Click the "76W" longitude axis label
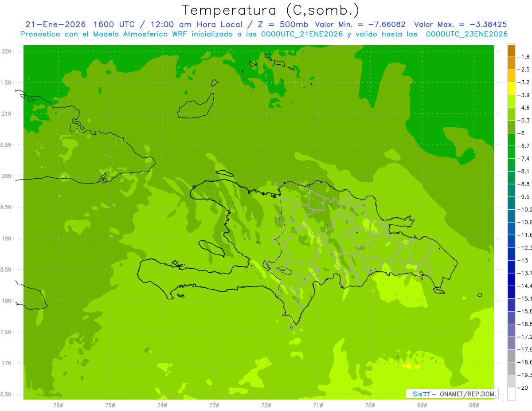Viewport: 532px width, 411px height. click(58, 405)
